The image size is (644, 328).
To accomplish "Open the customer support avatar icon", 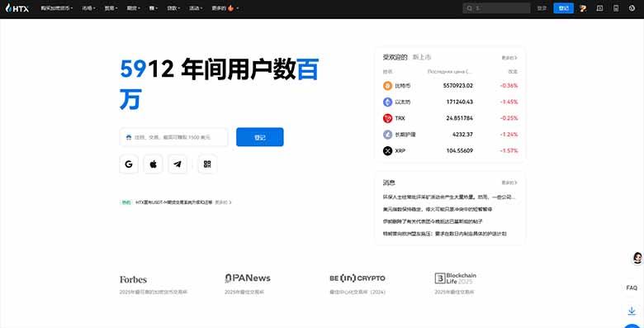I will 637,258.
